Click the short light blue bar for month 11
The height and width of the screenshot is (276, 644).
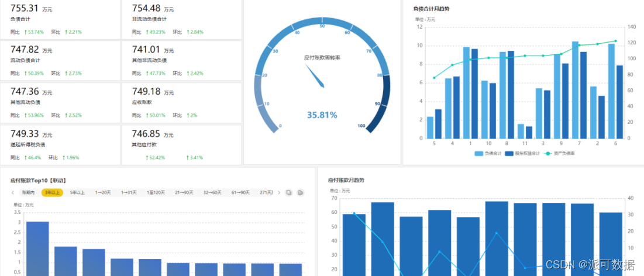coord(521,132)
